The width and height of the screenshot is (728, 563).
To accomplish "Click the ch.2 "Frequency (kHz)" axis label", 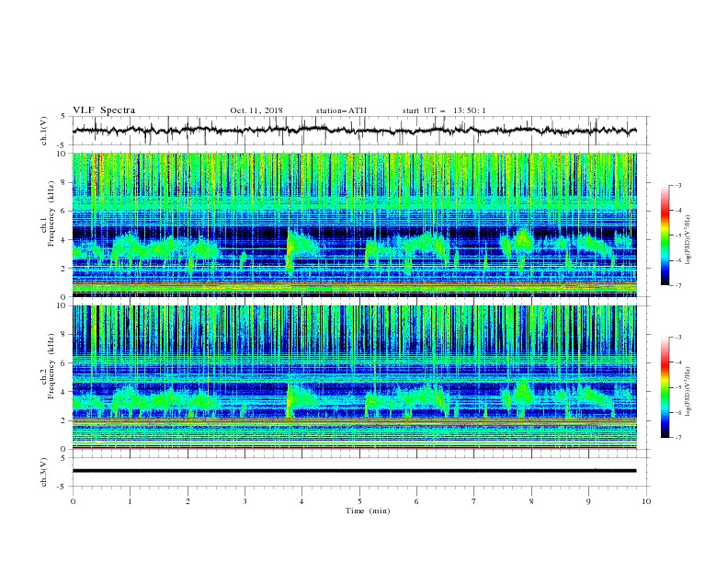I will [51, 365].
